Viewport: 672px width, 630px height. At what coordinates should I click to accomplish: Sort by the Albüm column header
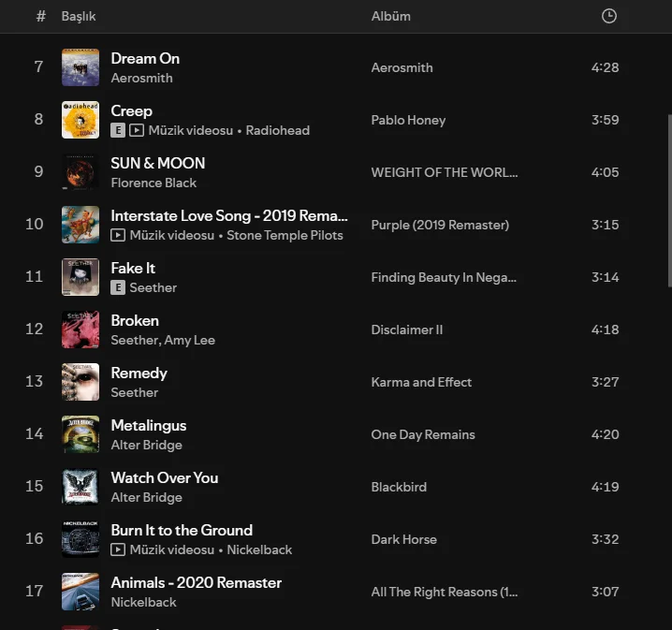tap(391, 16)
